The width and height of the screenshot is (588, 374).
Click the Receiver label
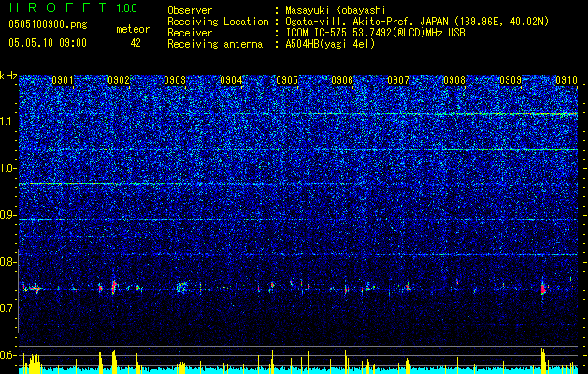(x=190, y=33)
